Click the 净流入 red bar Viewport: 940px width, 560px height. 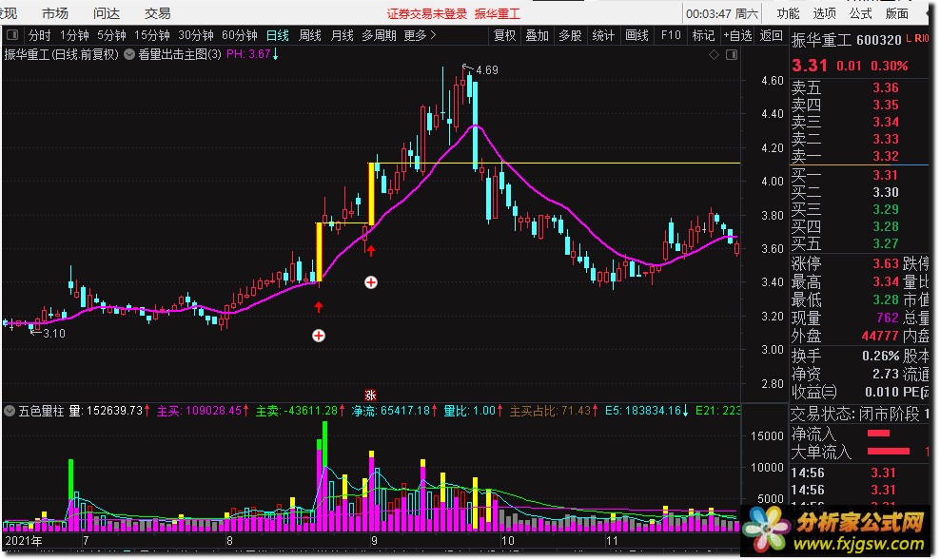click(x=878, y=433)
